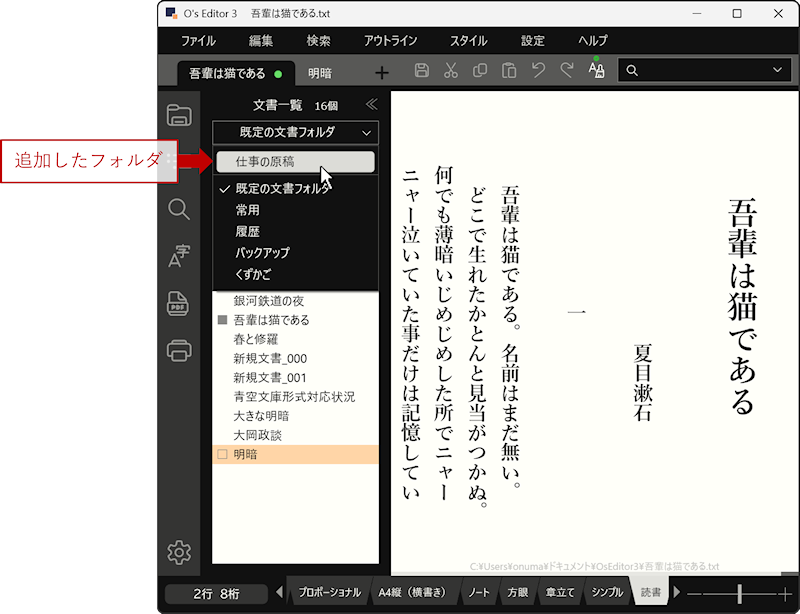
Task: Choose 仕事の原稿 folder from the list
Action: (295, 162)
